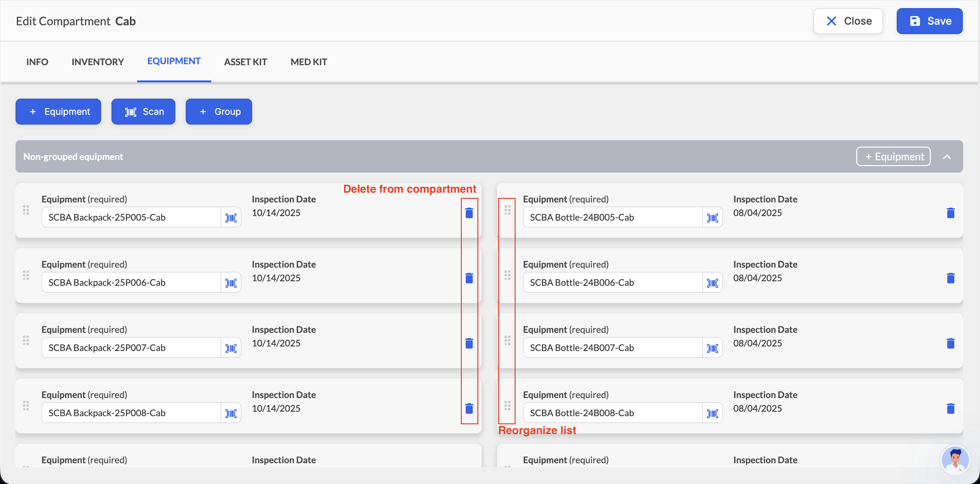Delete SCBA Bottle-24B005-Cab from compartment
Viewport: 980px width, 484px height.
click(x=950, y=213)
